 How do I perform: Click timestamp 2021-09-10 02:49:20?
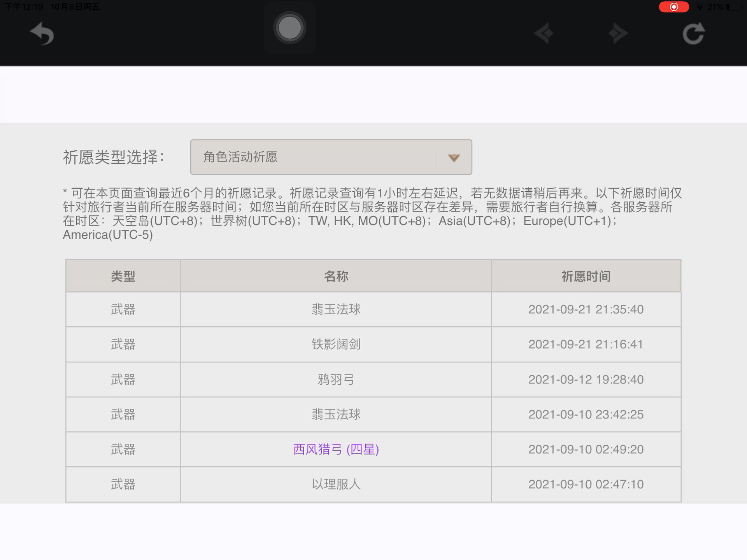pos(586,450)
